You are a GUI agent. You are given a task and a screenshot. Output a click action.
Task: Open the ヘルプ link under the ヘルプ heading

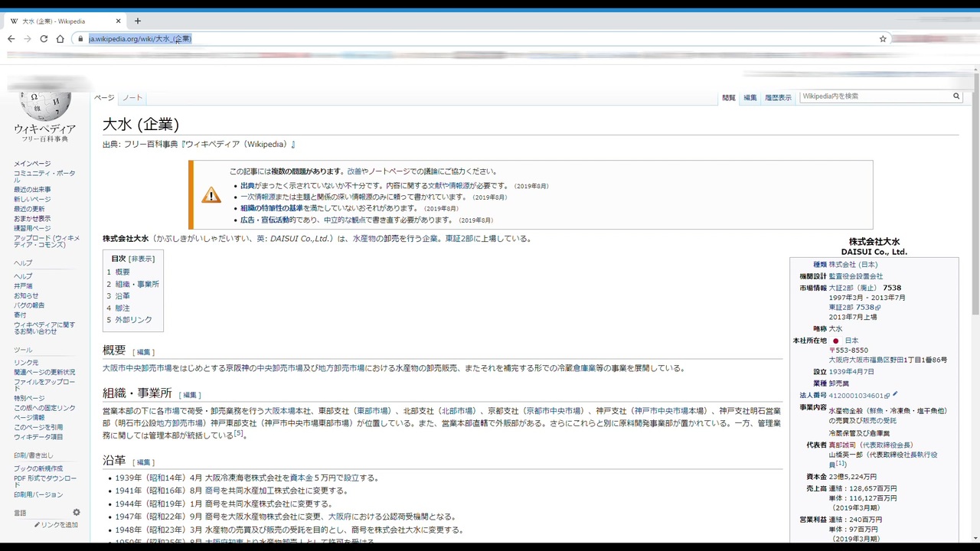point(23,276)
